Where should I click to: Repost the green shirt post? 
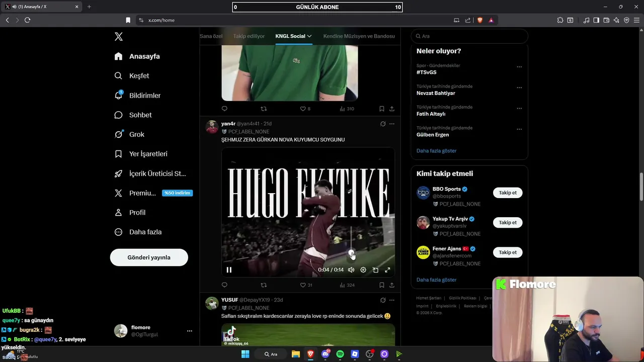[264, 109]
